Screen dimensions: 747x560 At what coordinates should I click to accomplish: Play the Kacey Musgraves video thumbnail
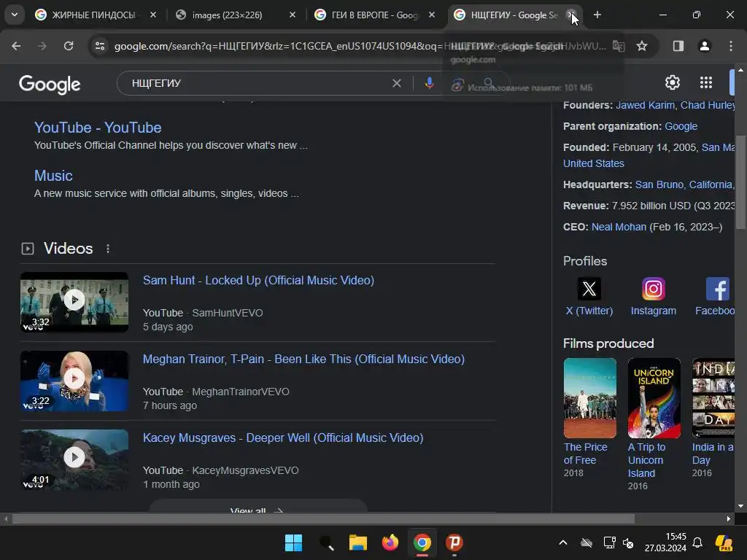point(74,459)
